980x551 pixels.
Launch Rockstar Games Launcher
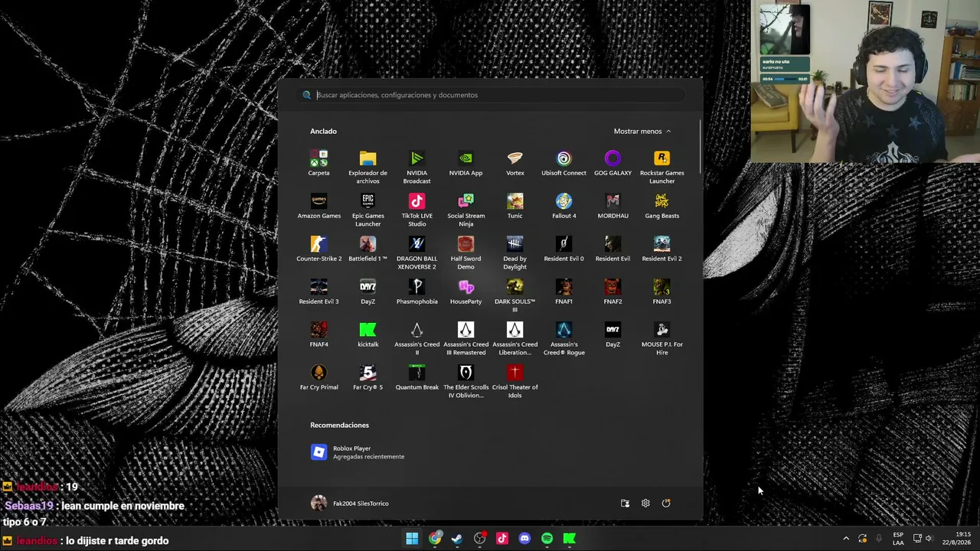(661, 168)
